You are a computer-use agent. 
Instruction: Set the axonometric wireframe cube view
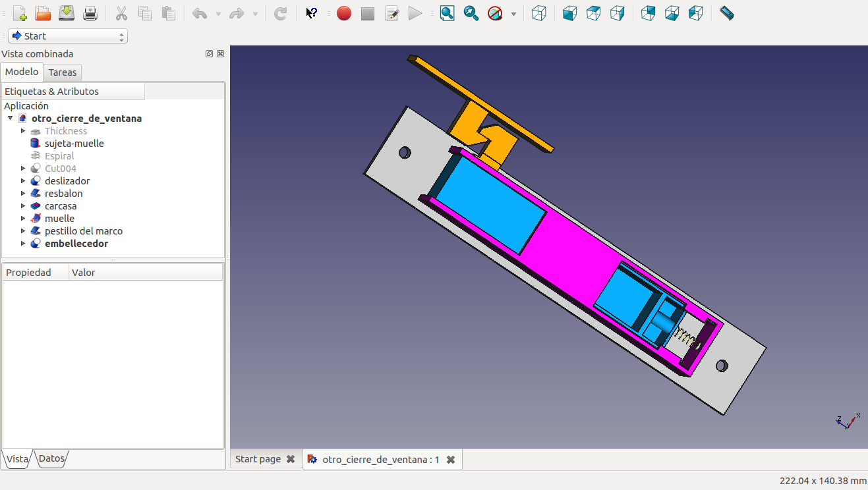pos(538,13)
